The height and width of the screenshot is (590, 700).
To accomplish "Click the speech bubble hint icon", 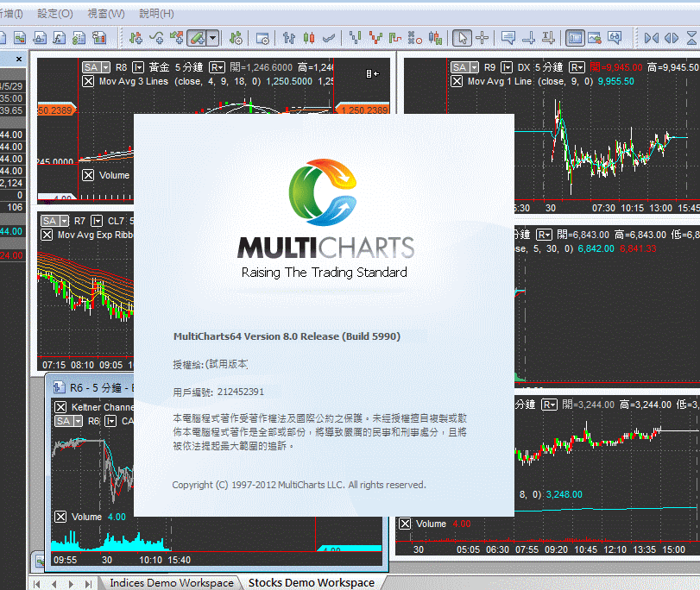I will (x=508, y=38).
